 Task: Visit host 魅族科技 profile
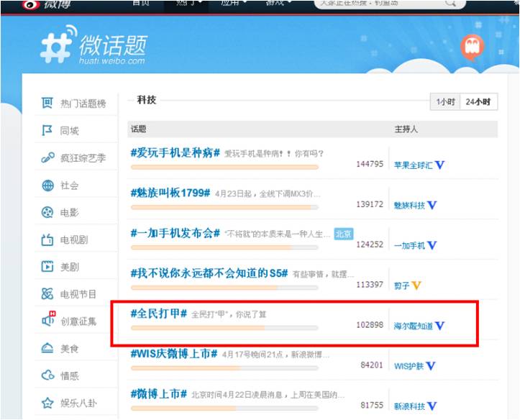tap(409, 206)
